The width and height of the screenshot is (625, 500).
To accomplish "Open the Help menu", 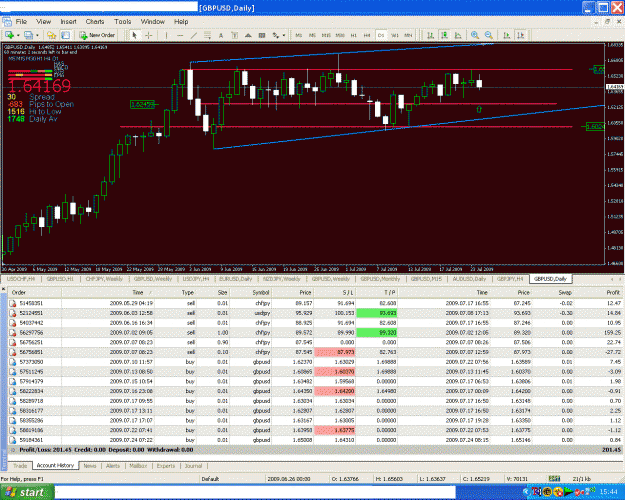I will click(181, 22).
